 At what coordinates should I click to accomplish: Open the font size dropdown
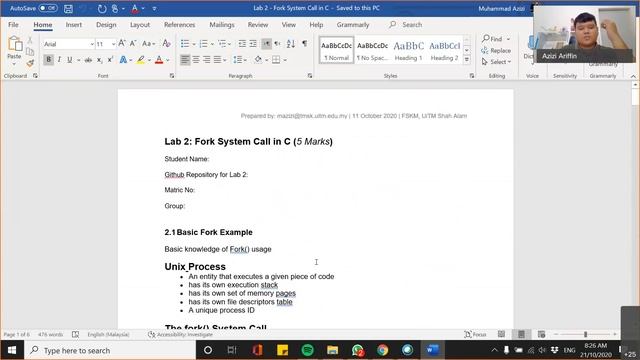coord(113,44)
